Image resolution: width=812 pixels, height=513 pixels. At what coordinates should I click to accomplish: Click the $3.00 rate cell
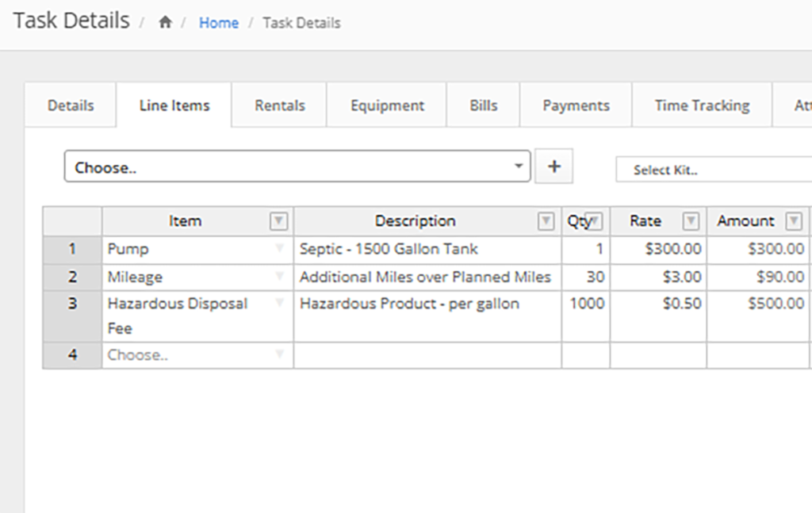(658, 277)
